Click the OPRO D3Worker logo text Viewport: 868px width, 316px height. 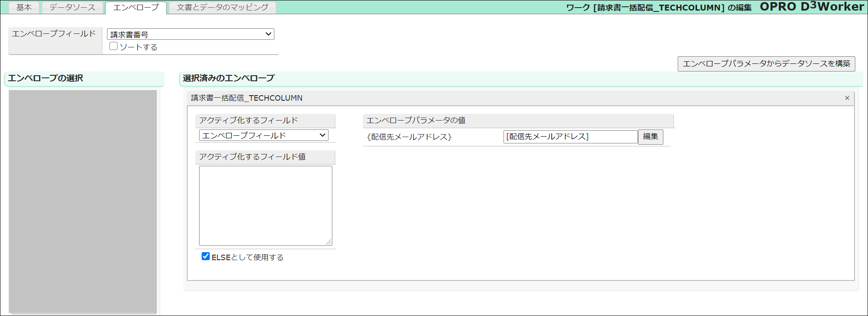pos(812,7)
